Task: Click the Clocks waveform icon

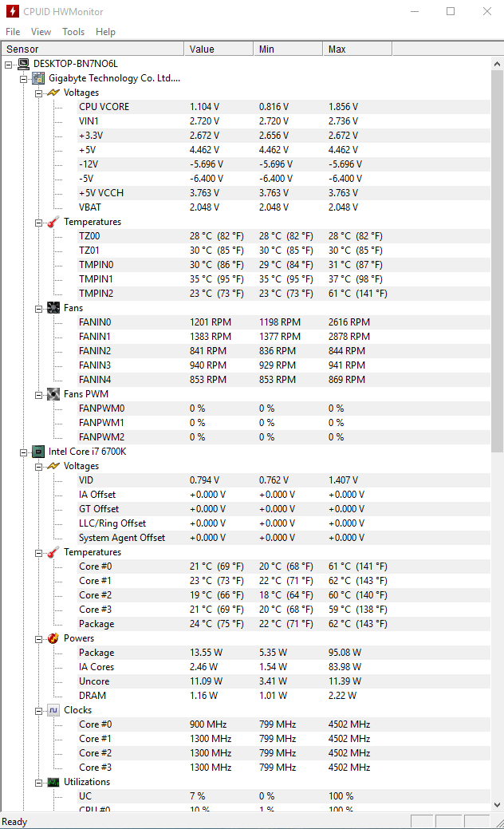Action: (53, 710)
